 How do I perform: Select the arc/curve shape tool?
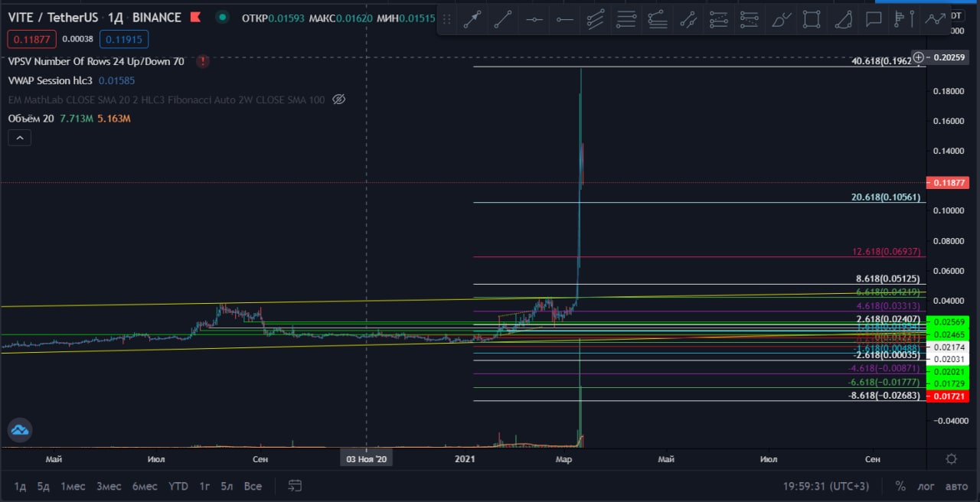tap(842, 21)
